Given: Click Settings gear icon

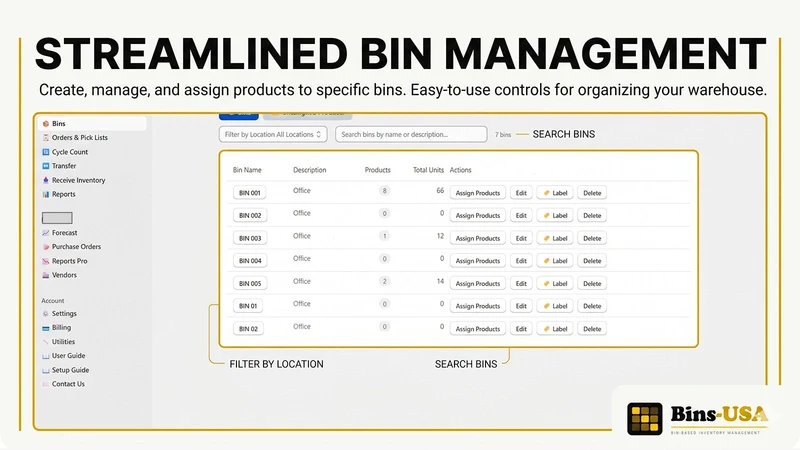Looking at the screenshot, I should 45,313.
